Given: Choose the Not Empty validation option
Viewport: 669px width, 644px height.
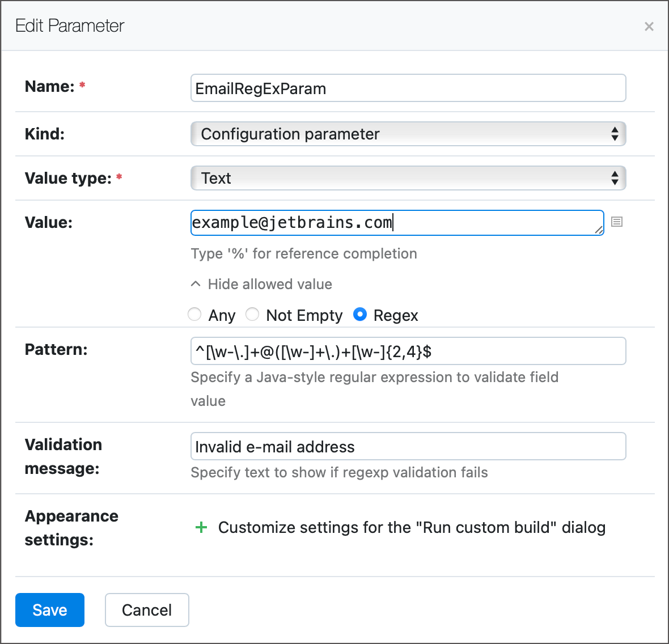Looking at the screenshot, I should click(252, 315).
